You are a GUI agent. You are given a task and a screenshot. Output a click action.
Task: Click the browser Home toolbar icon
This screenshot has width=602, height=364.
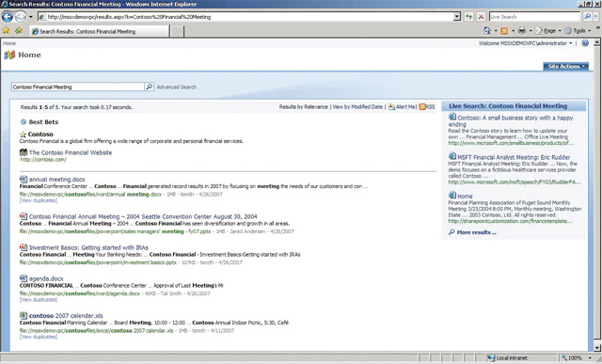pyautogui.click(x=487, y=31)
